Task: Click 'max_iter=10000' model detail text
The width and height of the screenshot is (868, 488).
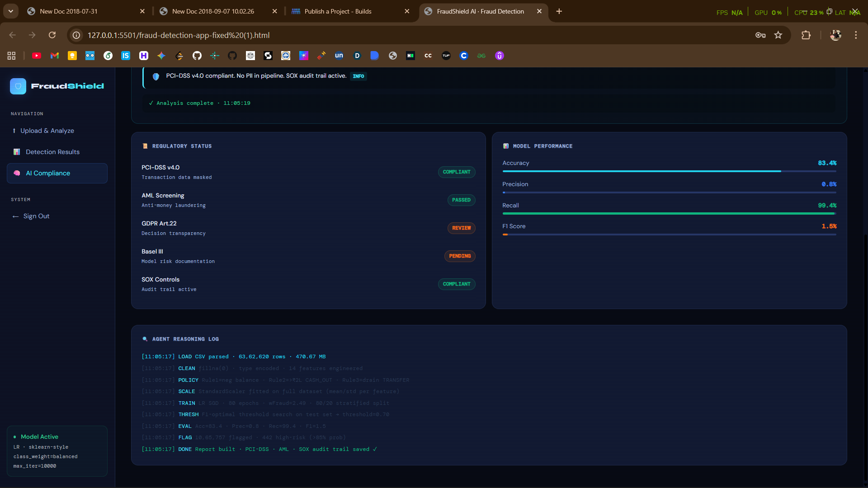Action: [x=35, y=466]
